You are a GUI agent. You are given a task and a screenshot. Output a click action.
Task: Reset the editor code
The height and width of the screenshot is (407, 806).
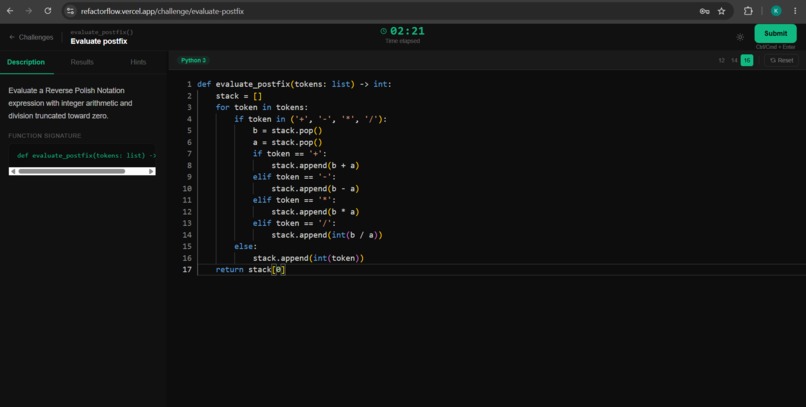tap(781, 60)
